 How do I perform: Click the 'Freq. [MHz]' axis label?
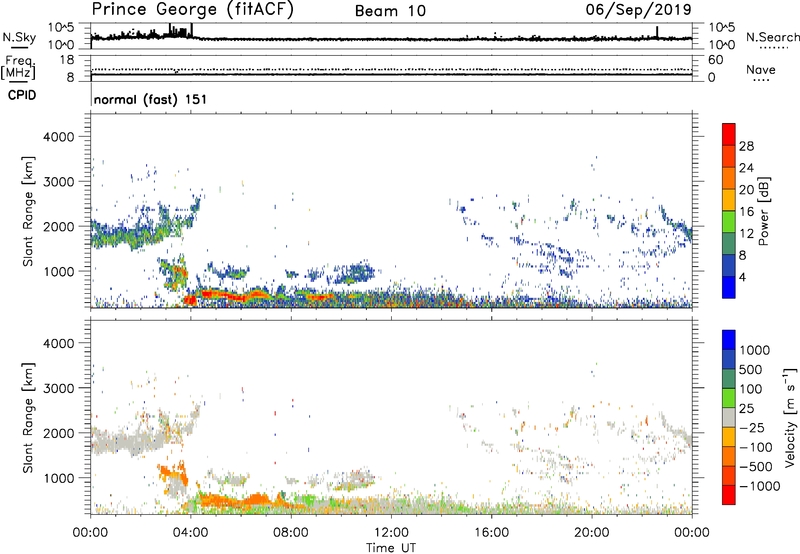(x=19, y=67)
